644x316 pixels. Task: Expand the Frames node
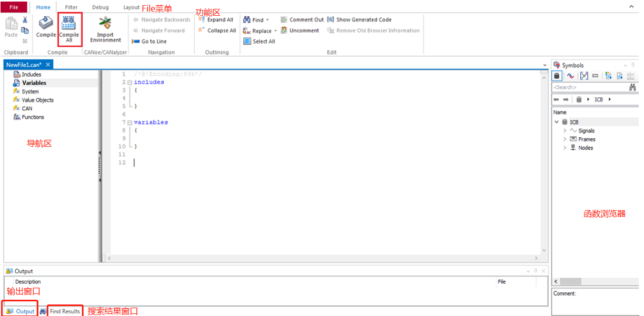point(565,139)
